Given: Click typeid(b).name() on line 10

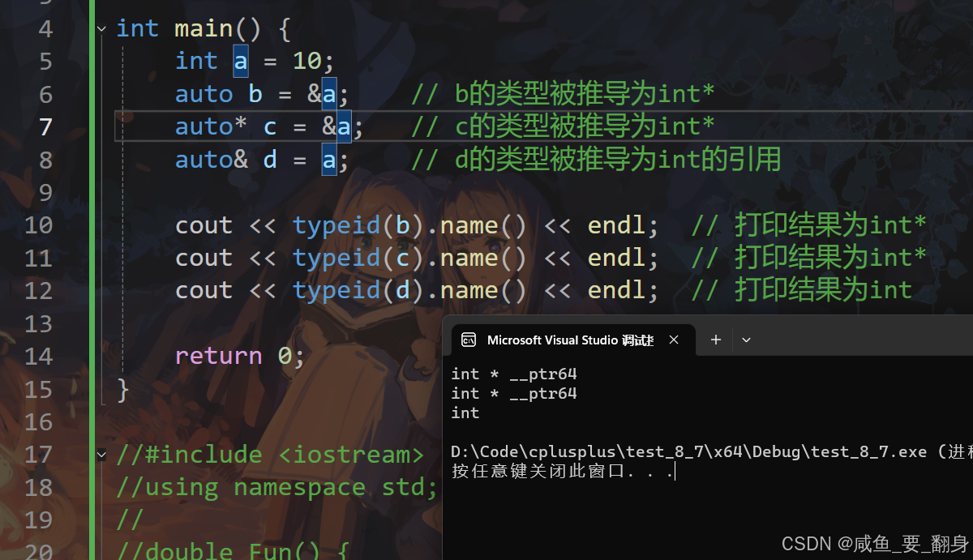Looking at the screenshot, I should click(x=409, y=225).
